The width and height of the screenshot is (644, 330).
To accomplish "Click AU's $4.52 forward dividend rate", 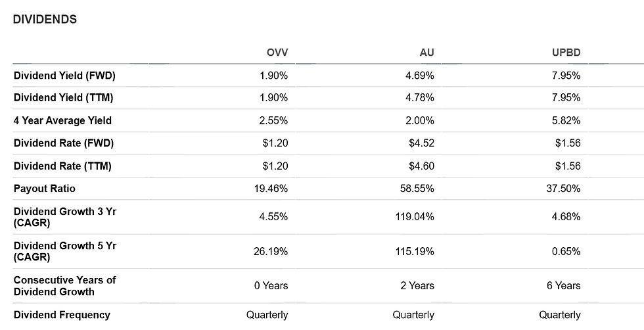I will click(x=421, y=143).
